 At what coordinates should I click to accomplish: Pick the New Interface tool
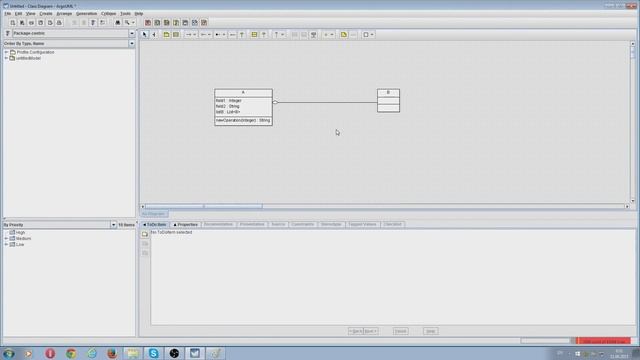tap(254, 35)
